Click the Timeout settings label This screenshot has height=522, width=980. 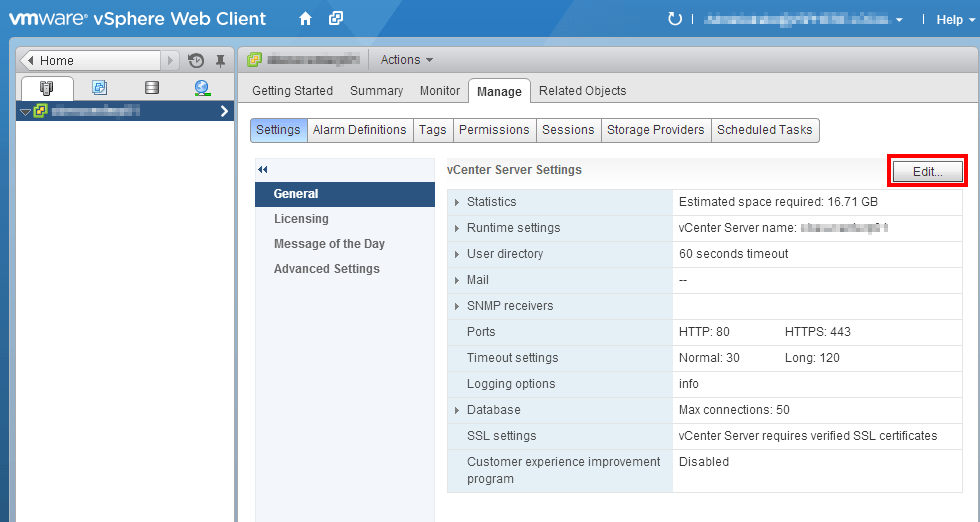click(512, 358)
